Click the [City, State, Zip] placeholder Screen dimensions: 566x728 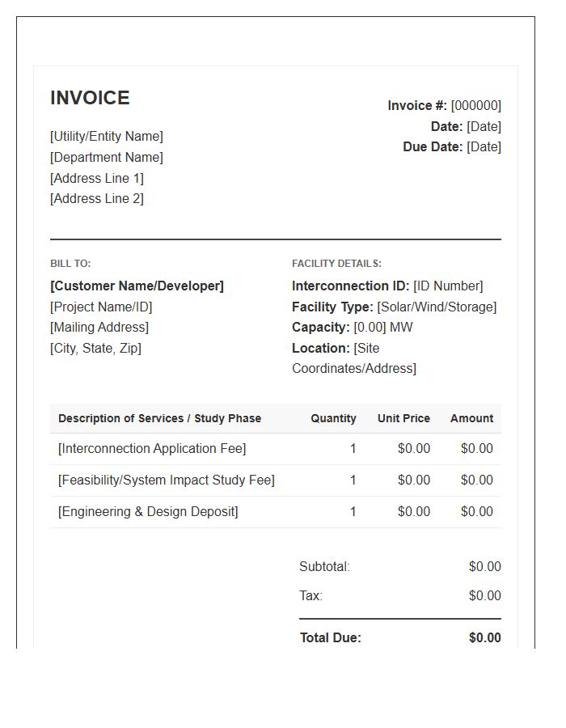pos(95,348)
